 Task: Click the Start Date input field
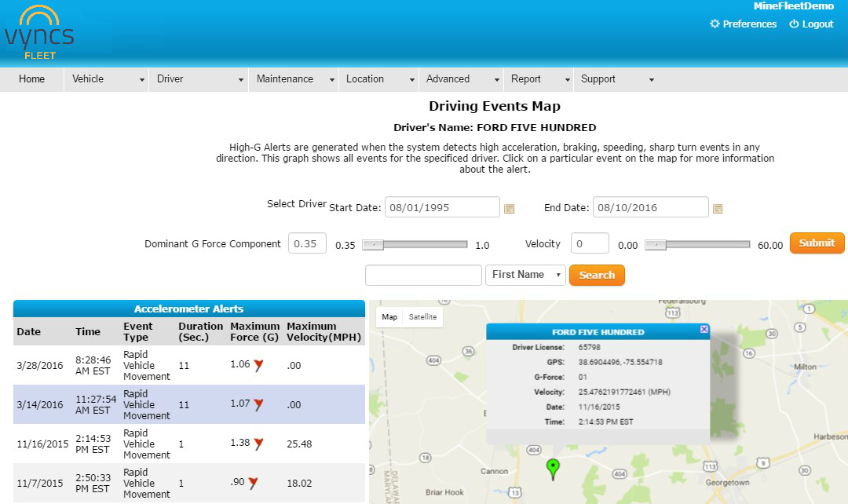(442, 207)
